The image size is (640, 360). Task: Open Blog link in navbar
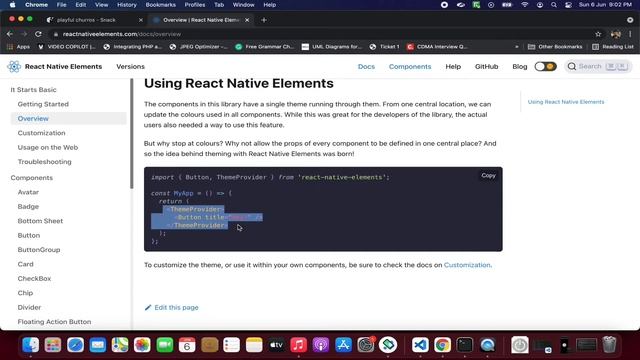(520, 67)
